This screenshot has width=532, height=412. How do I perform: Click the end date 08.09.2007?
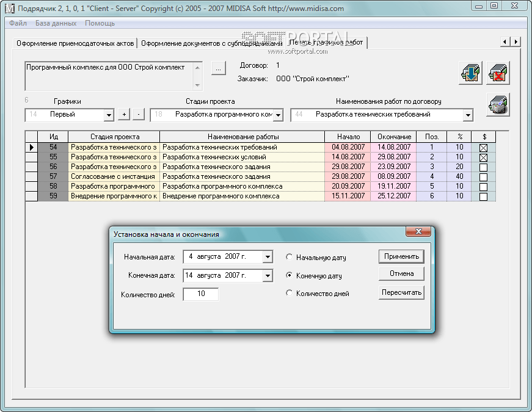[x=393, y=176]
